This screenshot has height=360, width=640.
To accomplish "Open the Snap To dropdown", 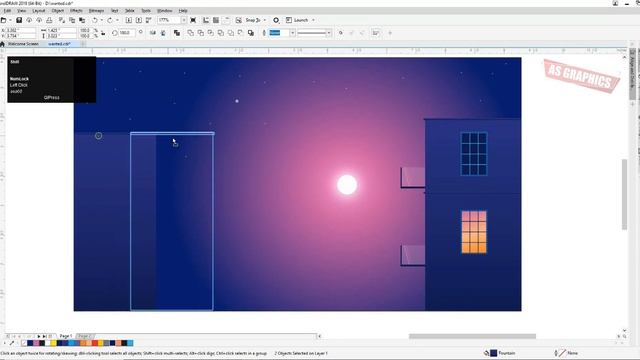I will (x=264, y=20).
